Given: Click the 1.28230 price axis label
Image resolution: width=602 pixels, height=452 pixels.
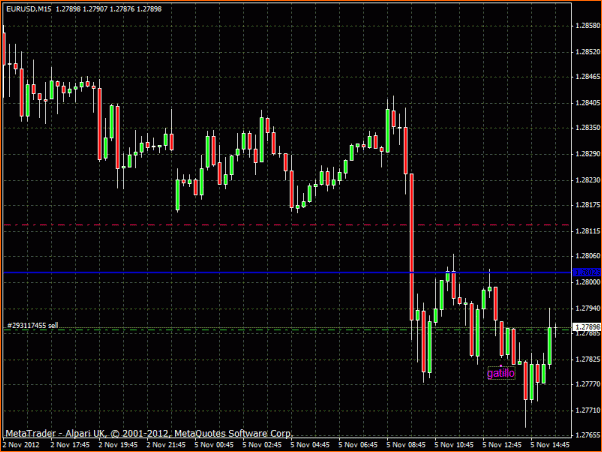Looking at the screenshot, I should pyautogui.click(x=587, y=179).
